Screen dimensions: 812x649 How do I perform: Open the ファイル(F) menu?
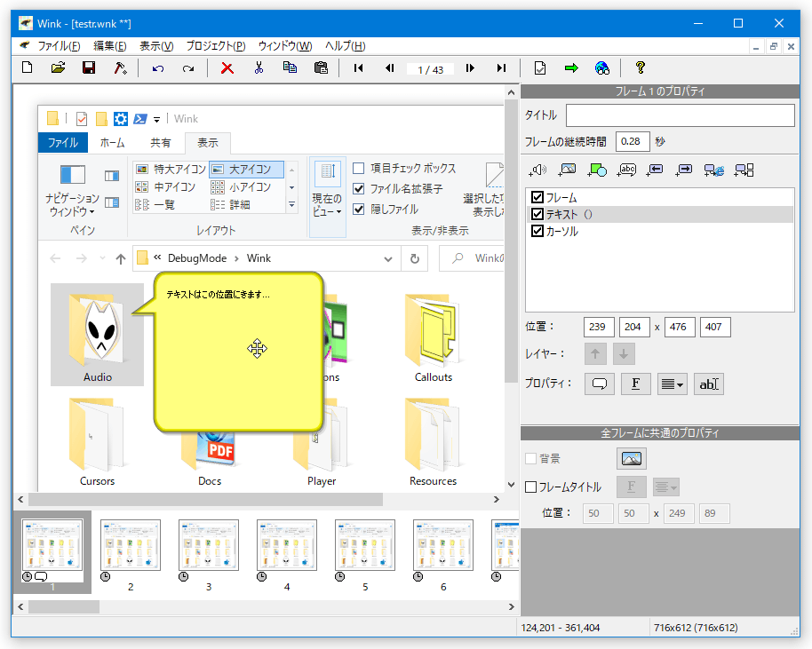59,46
